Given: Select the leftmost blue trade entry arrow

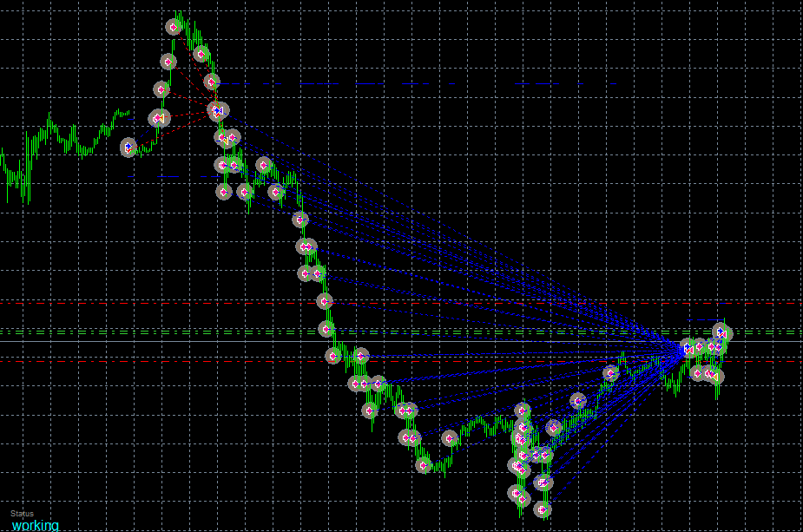Looking at the screenshot, I should (128, 147).
